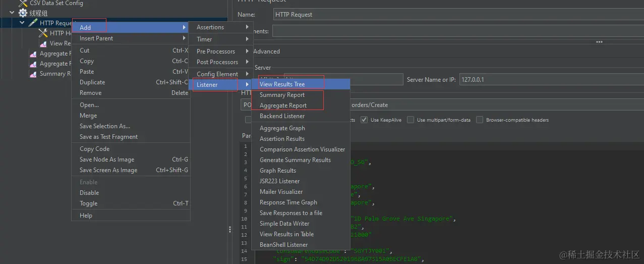Add a JSR223 Listener
The image size is (644, 264).
[x=301, y=181]
